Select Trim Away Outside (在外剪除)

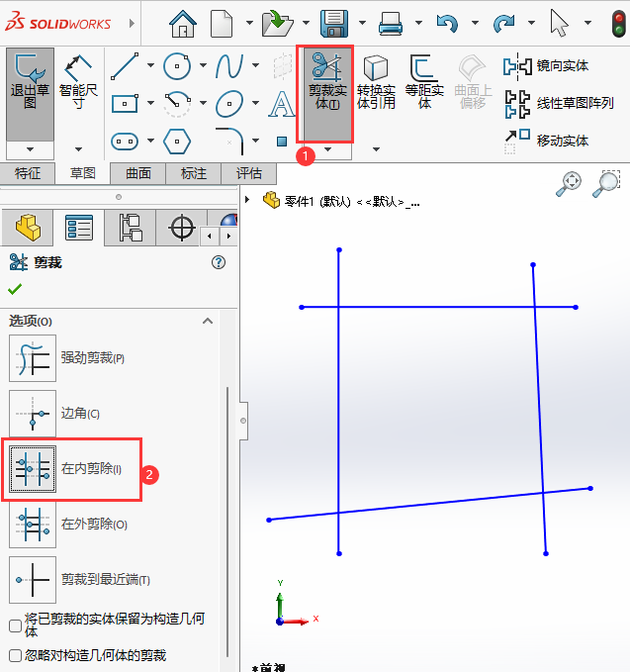point(33,525)
